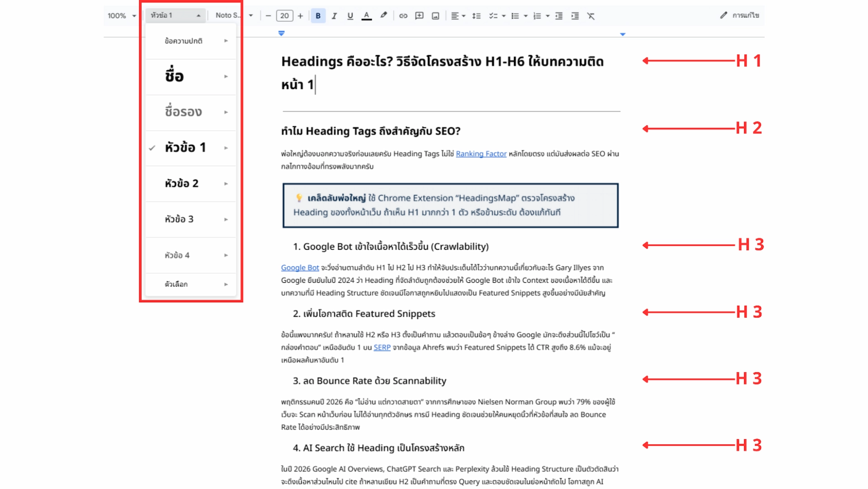Open the text color picker
868x489 pixels.
[367, 16]
